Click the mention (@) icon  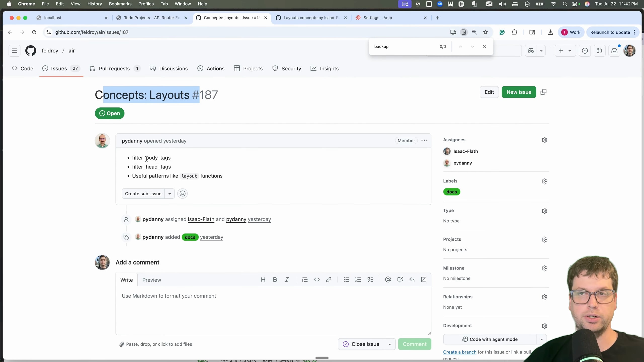[x=388, y=280]
